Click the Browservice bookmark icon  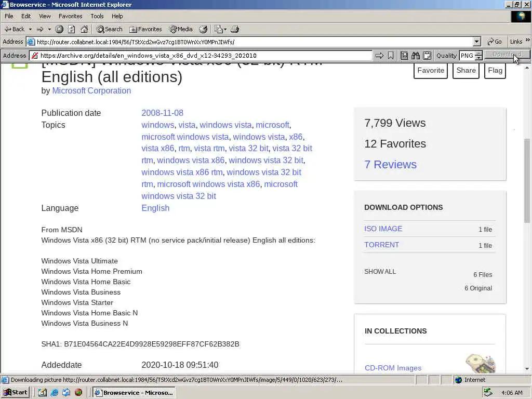(x=391, y=55)
